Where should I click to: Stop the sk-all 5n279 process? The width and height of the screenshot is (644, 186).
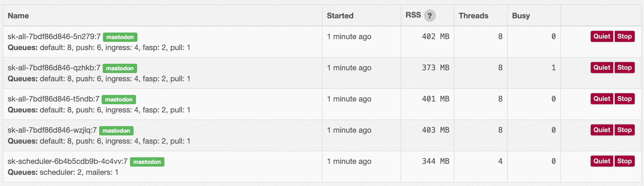pos(624,36)
